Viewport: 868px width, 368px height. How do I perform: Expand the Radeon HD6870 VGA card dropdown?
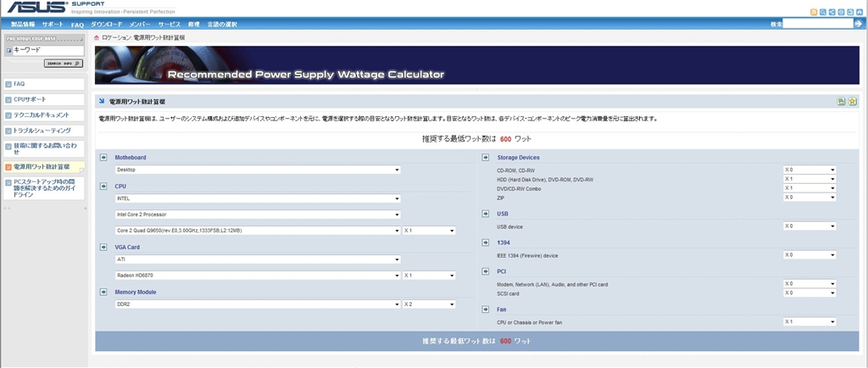pyautogui.click(x=258, y=276)
